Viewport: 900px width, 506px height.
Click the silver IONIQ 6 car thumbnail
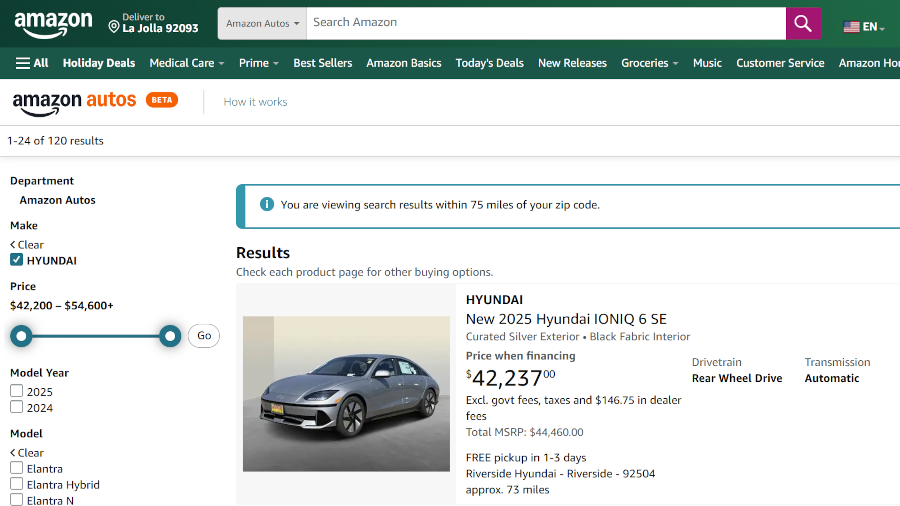346,394
